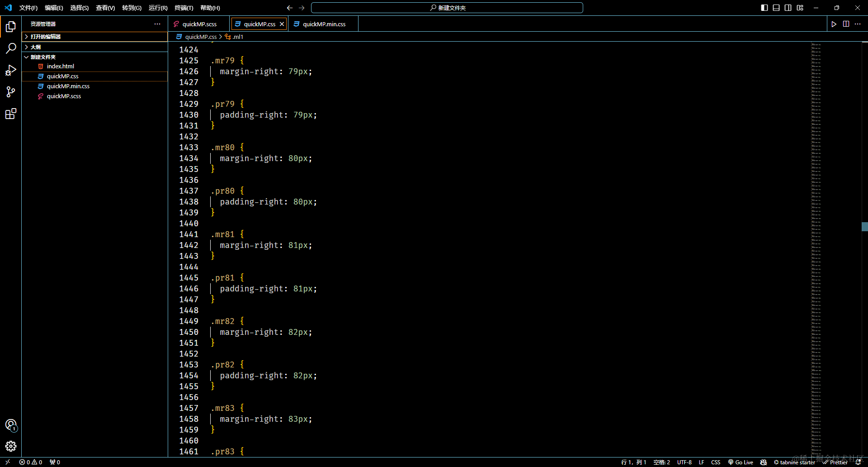
Task: Open the Accounts menu
Action: pos(11,425)
